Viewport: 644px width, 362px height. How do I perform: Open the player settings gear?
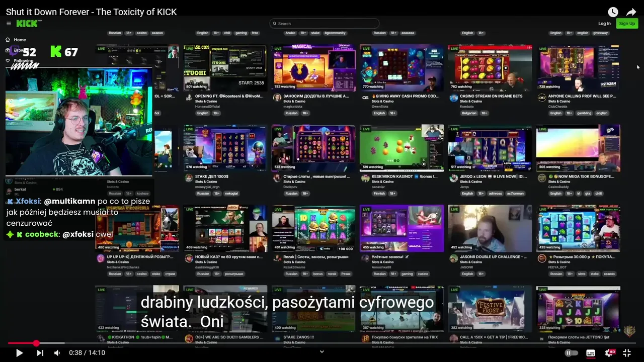tap(609, 353)
